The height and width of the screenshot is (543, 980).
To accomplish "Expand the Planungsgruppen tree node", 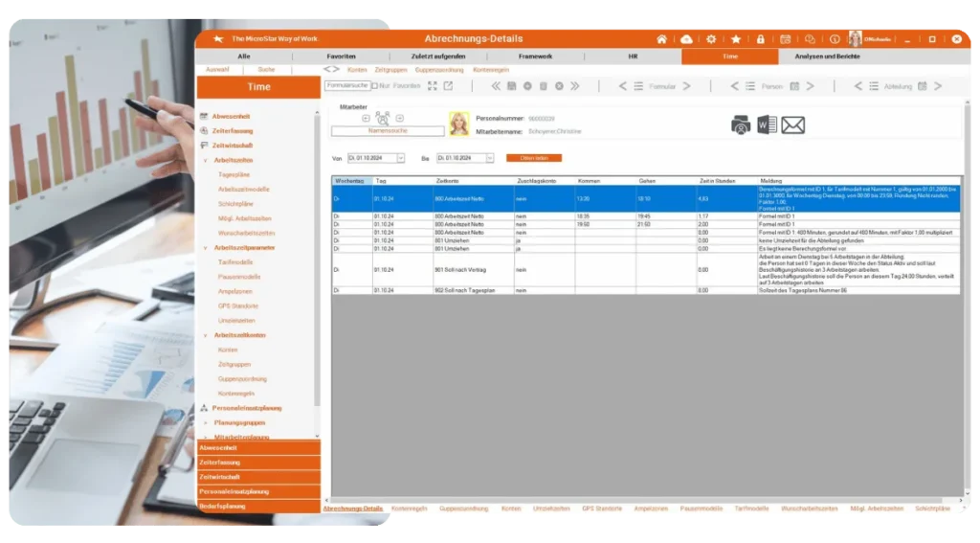I will [x=205, y=423].
